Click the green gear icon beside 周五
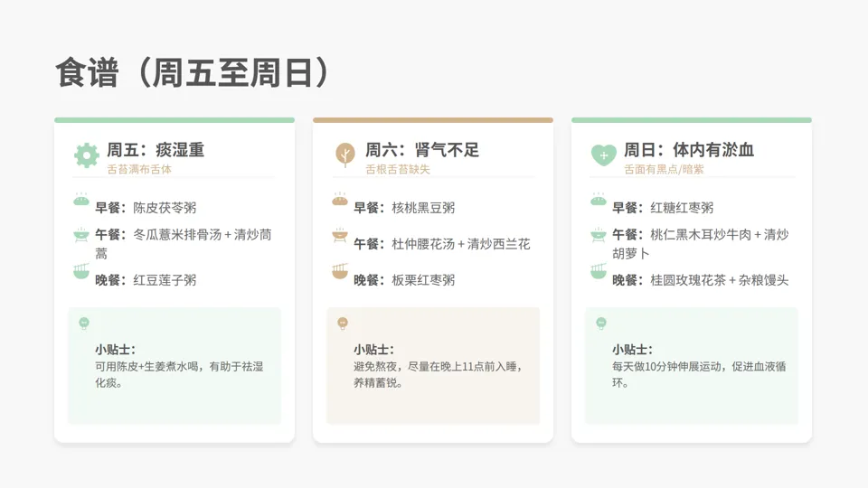The height and width of the screenshot is (488, 868). [x=87, y=155]
